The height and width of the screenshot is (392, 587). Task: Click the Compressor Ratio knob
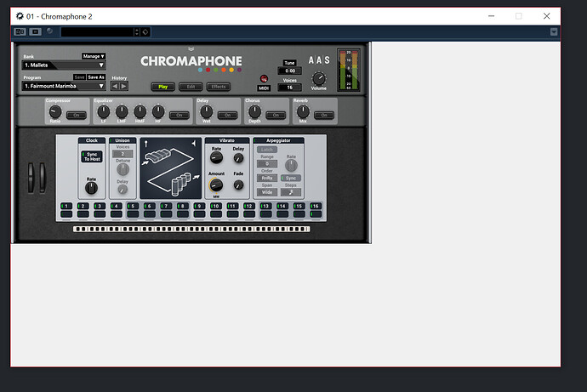point(55,111)
